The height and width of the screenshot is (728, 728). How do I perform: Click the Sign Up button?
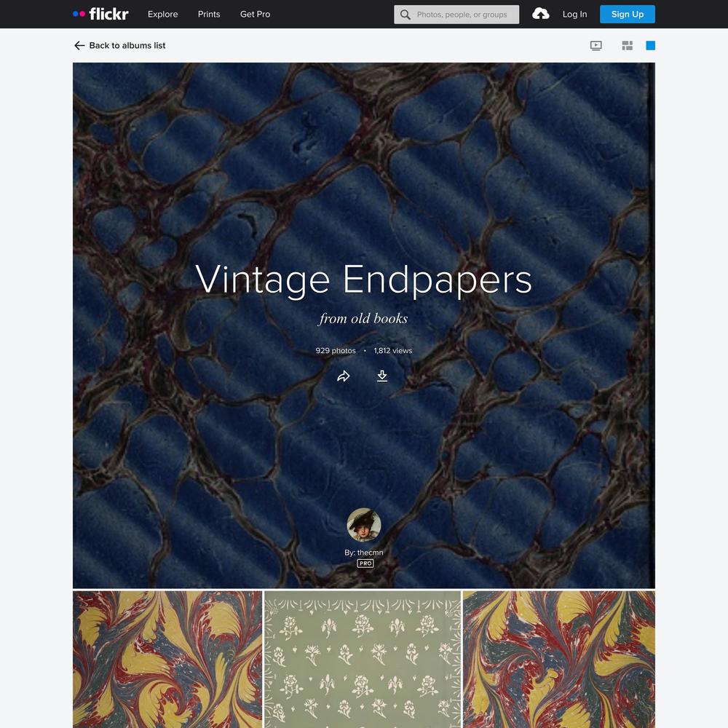[628, 15]
